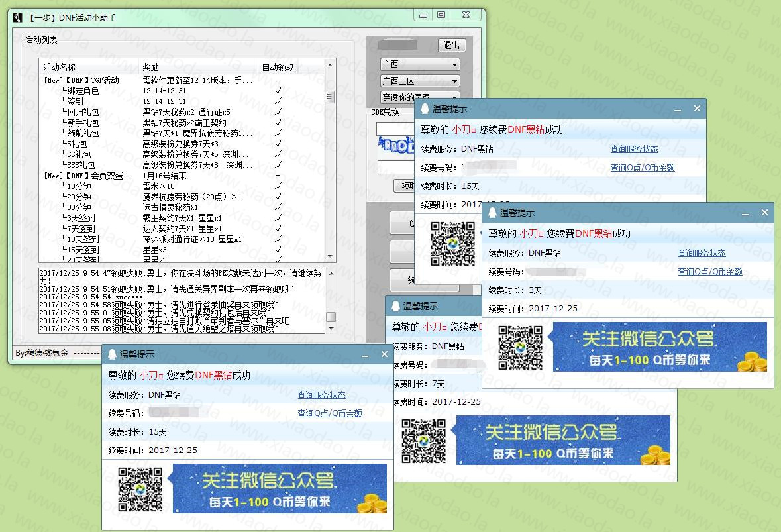Click penguin icon of the partly covered 15天 popup
The image size is (781, 532).
(x=425, y=109)
